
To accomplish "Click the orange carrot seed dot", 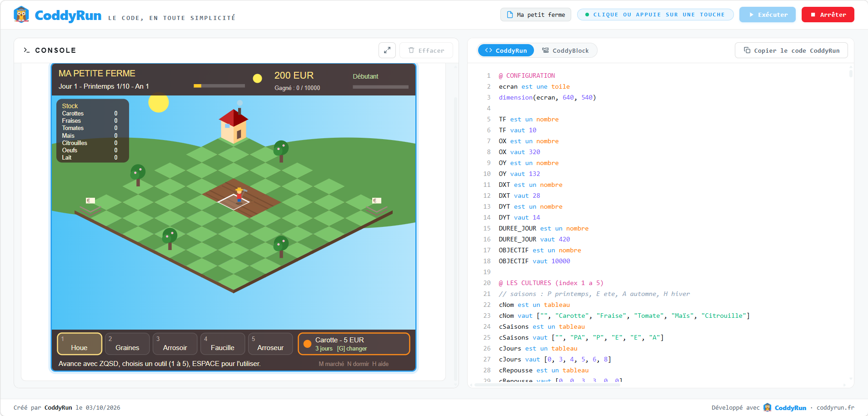I will (307, 344).
